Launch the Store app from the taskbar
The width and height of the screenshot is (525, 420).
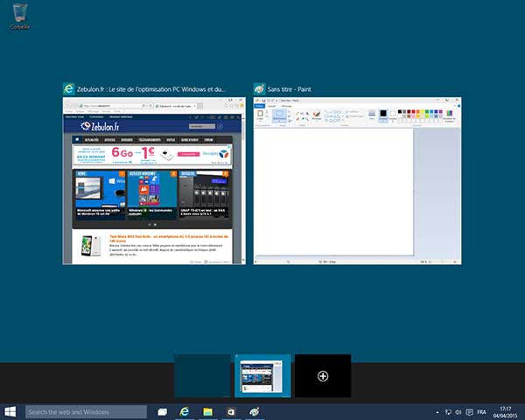[x=231, y=412]
